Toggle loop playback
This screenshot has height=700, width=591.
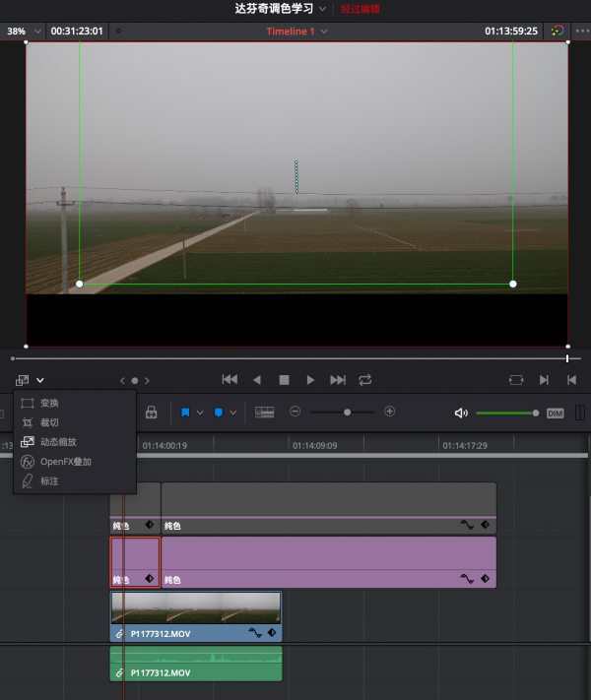pos(365,380)
